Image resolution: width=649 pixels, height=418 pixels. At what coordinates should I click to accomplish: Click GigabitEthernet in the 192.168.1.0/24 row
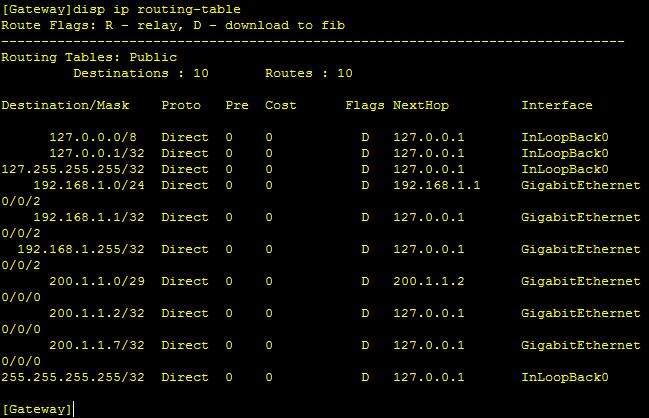[x=581, y=185]
